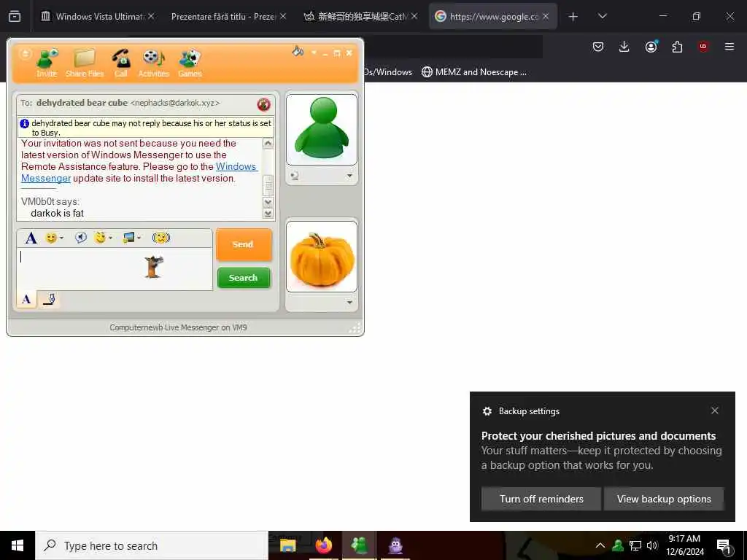Switch to the Chinese-titled CatVM tab
747x560 pixels.
click(x=360, y=16)
